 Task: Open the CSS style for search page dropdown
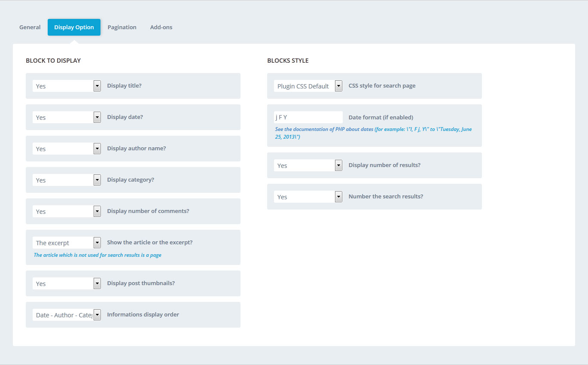click(308, 86)
